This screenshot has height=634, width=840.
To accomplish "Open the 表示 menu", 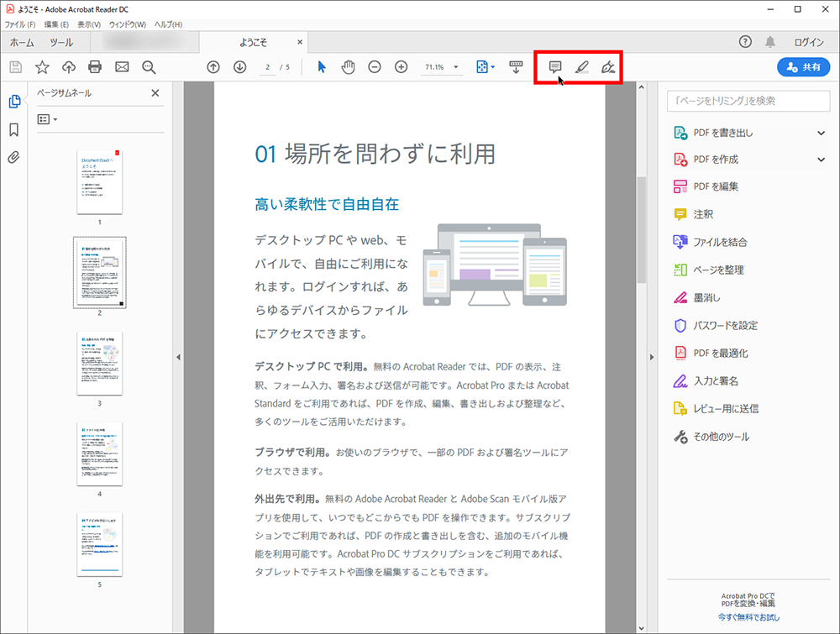I will (x=89, y=24).
